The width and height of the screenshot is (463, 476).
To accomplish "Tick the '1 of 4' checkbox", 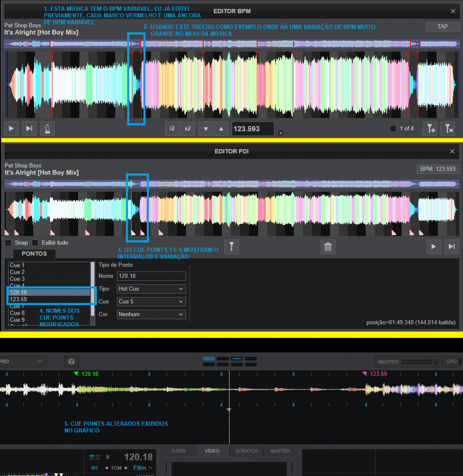I will click(x=393, y=128).
